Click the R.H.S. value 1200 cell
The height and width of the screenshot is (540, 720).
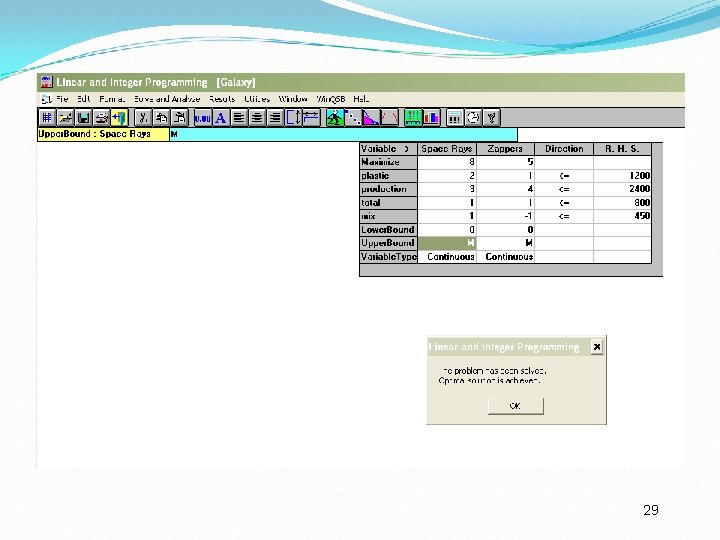622,175
